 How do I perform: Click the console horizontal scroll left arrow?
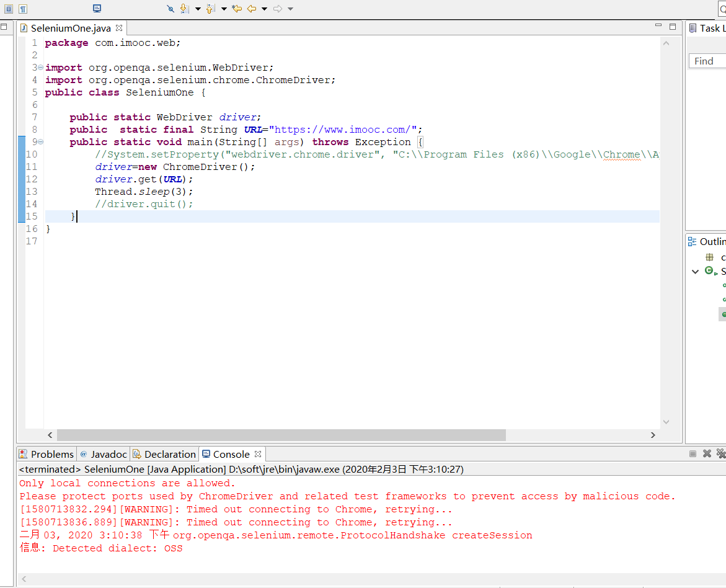24,579
